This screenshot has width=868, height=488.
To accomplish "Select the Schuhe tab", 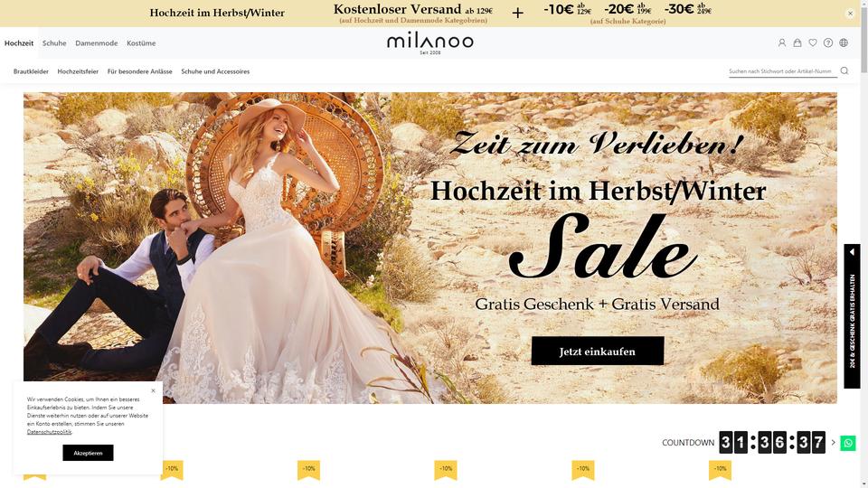I will point(54,43).
